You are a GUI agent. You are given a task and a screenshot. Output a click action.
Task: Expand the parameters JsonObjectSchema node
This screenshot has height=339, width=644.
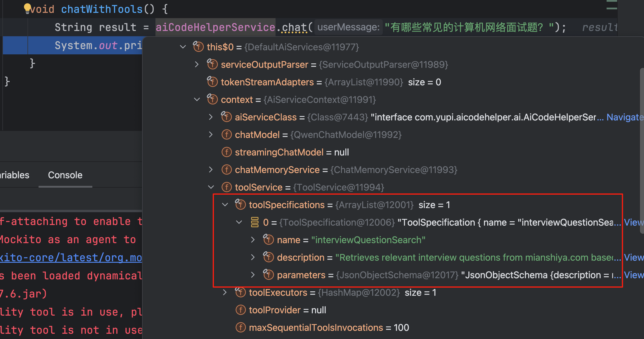click(253, 275)
